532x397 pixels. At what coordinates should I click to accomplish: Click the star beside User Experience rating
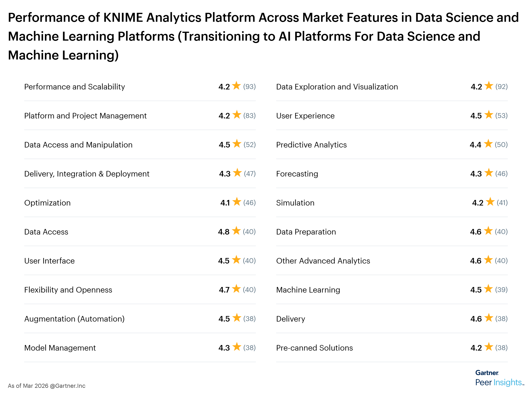point(489,116)
